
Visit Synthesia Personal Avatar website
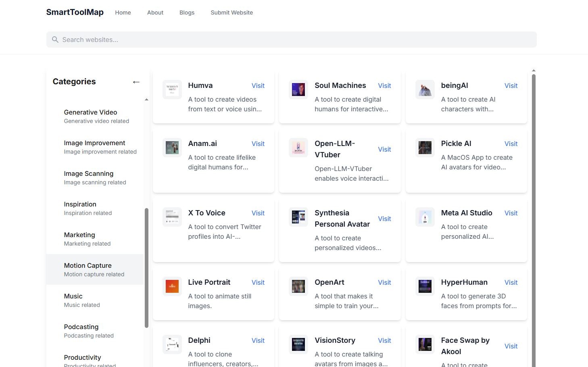click(x=384, y=219)
